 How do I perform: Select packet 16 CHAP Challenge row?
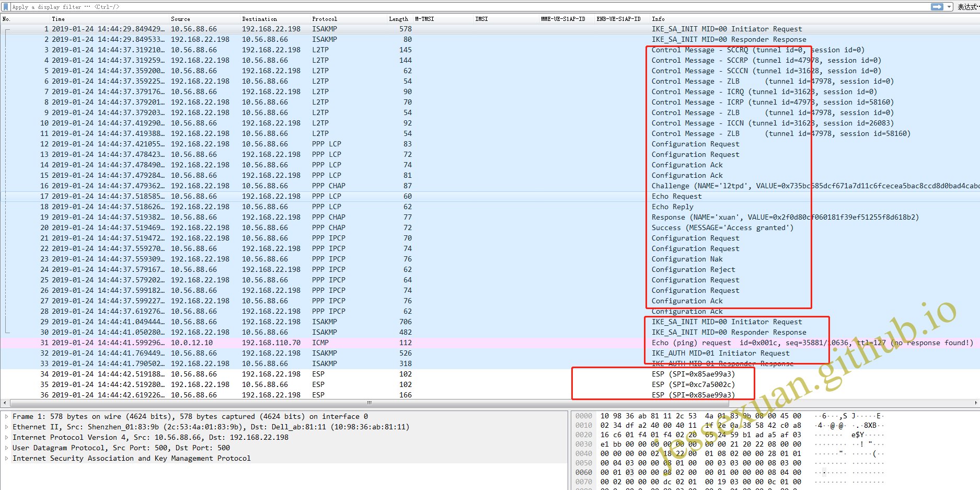[490, 186]
